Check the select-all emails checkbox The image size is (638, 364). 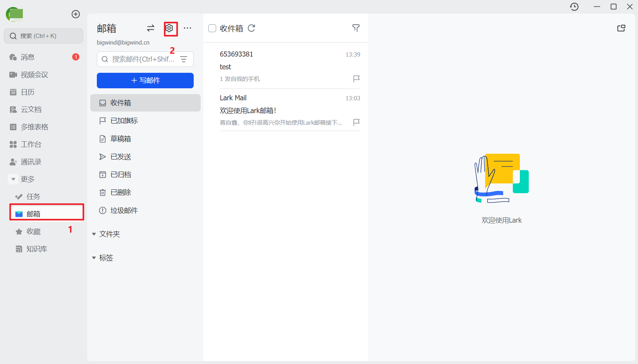212,28
